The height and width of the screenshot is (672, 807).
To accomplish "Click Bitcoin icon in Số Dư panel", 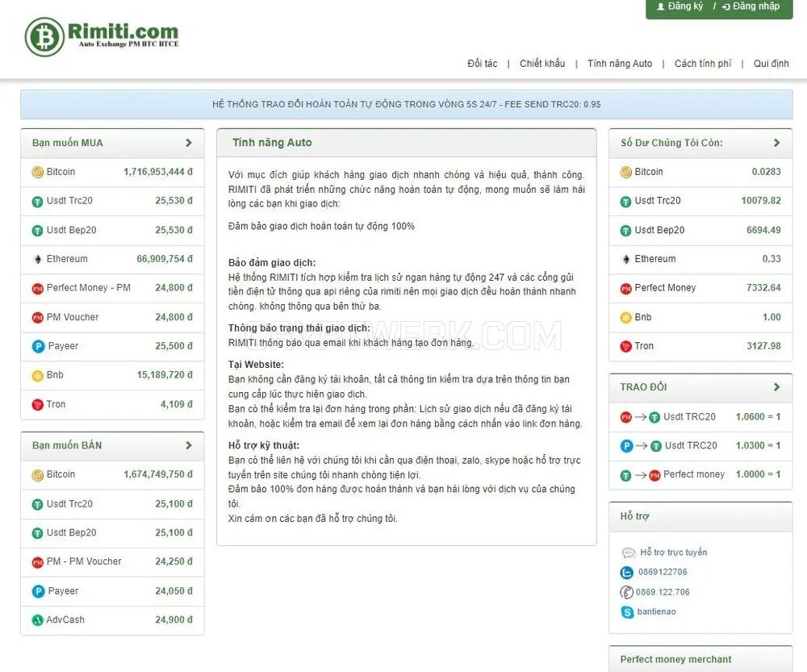I will click(626, 172).
